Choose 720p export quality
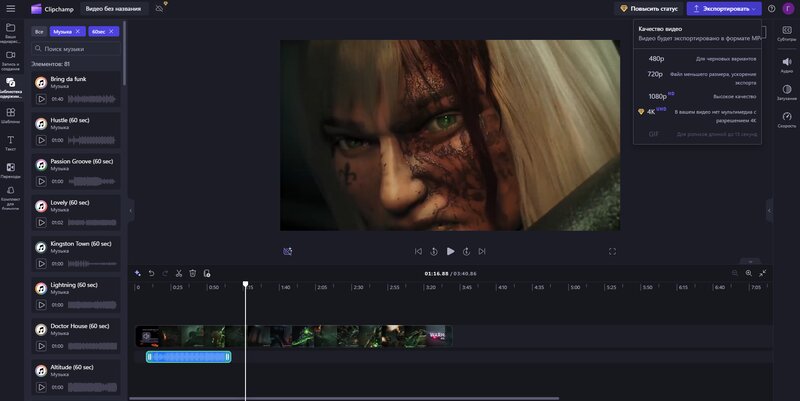Viewport: 800px width, 401px height. [x=697, y=78]
